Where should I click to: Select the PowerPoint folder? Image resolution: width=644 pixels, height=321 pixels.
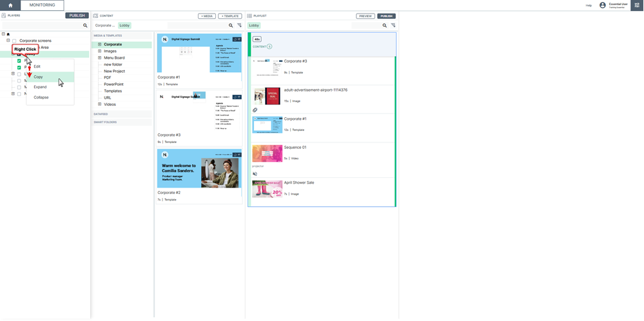point(113,84)
